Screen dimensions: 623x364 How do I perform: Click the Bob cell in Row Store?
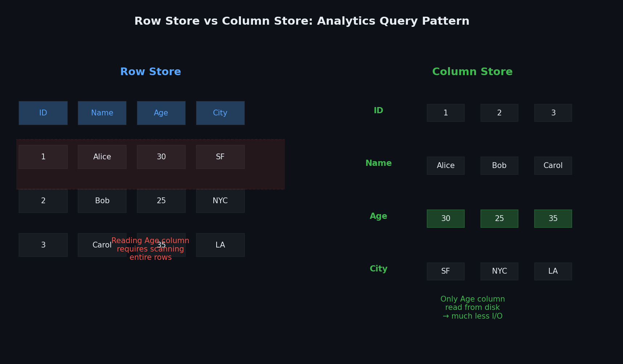102,201
